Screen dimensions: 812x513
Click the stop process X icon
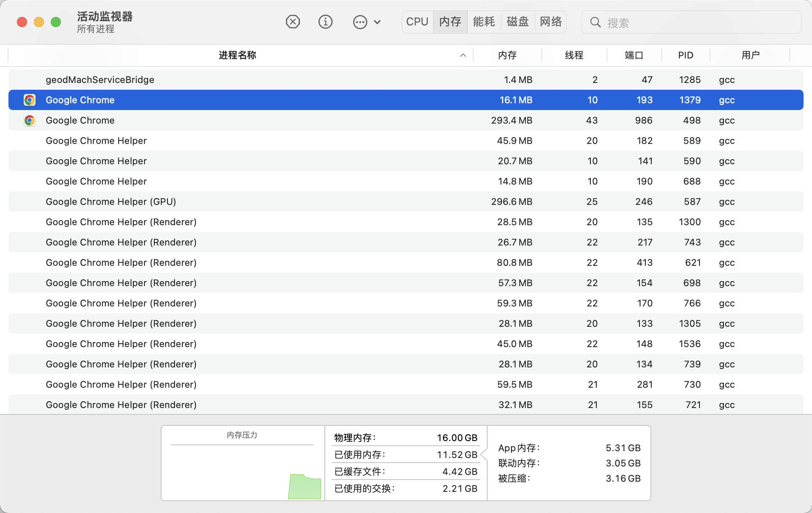click(293, 22)
